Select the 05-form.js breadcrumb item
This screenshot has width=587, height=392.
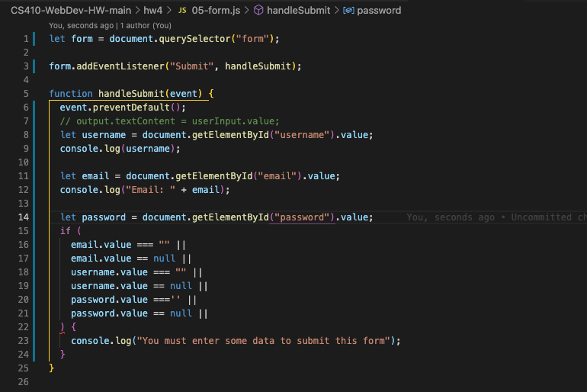click(x=216, y=11)
